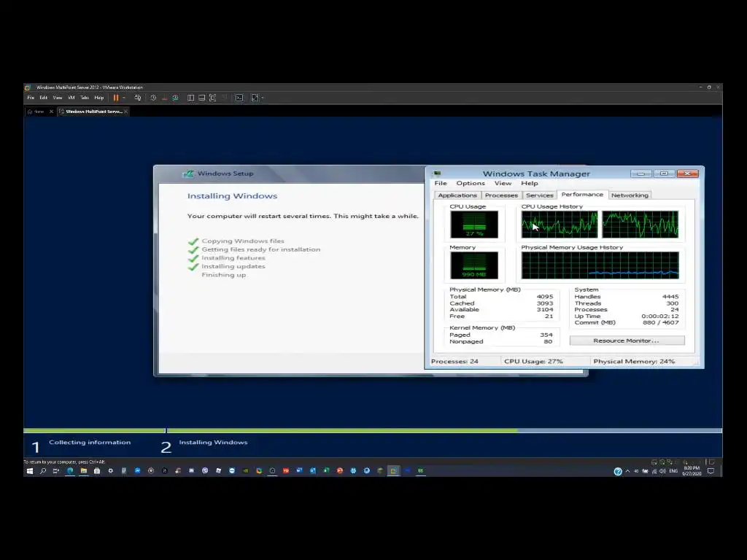This screenshot has height=560, width=747.
Task: Click the Resource Monitor button
Action: [x=627, y=341]
